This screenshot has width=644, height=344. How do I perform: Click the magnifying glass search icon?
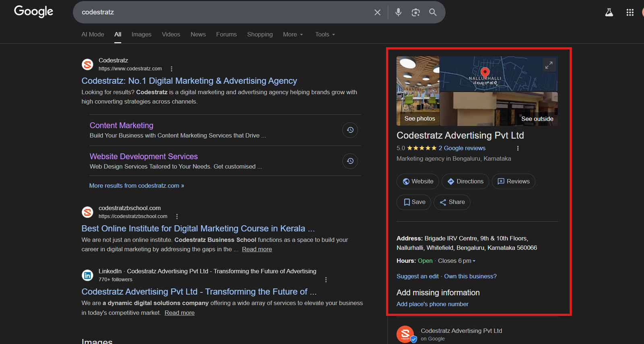[433, 12]
